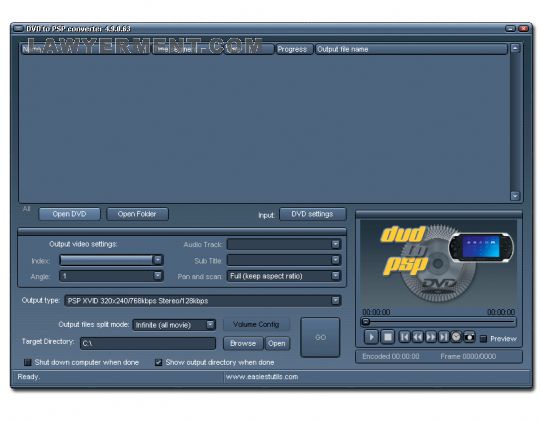Minimize the DVD to PSP converter window

510,29
